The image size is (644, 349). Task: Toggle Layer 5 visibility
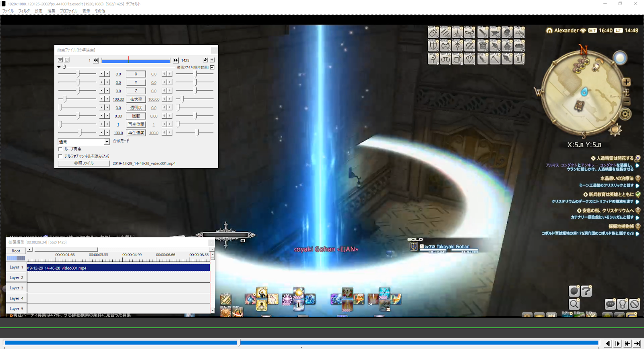point(17,309)
